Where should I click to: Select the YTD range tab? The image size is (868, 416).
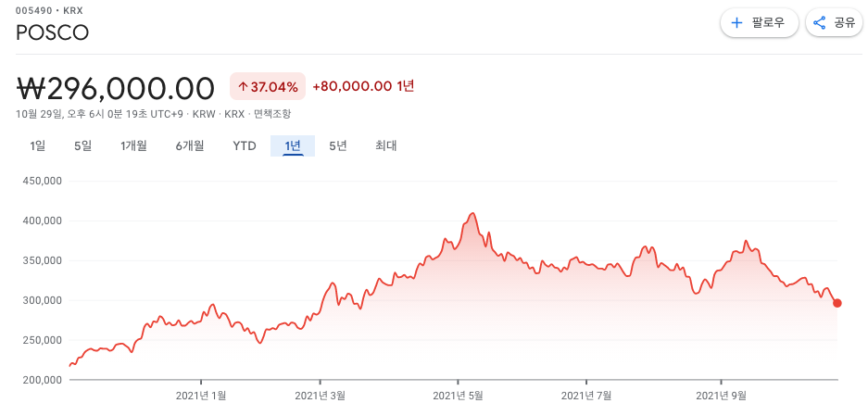click(245, 146)
